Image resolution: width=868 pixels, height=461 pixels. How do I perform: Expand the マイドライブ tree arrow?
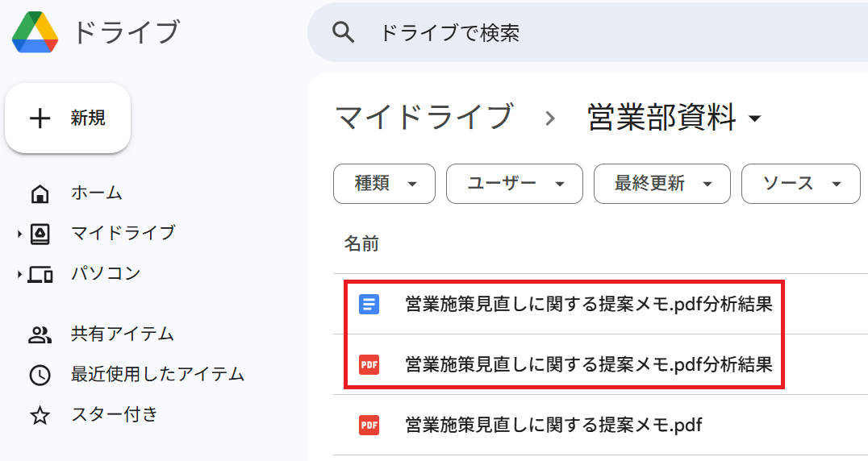click(x=19, y=234)
